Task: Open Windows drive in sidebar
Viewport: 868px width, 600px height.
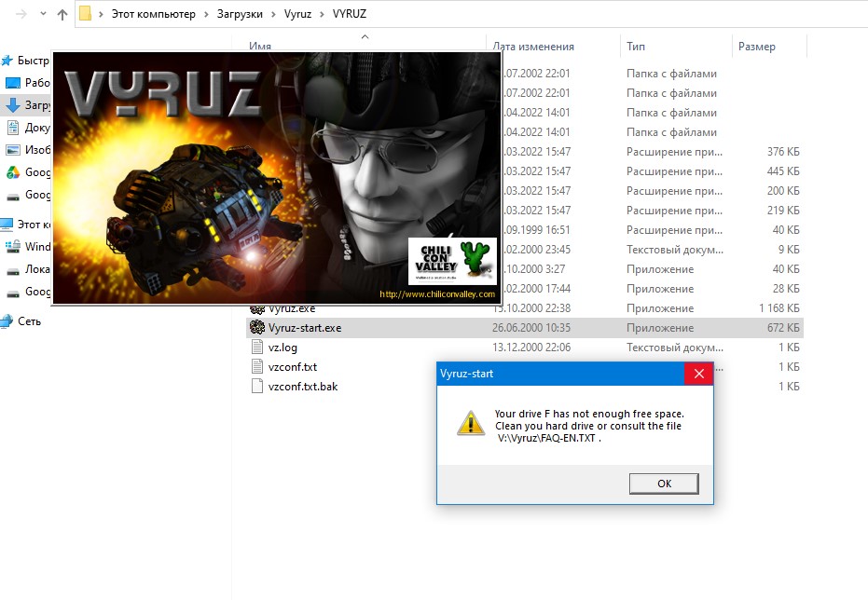Action: [x=28, y=247]
